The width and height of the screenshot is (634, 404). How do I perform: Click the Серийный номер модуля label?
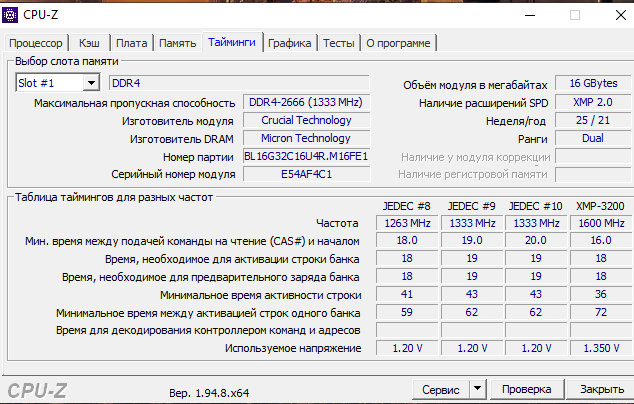[x=173, y=174]
